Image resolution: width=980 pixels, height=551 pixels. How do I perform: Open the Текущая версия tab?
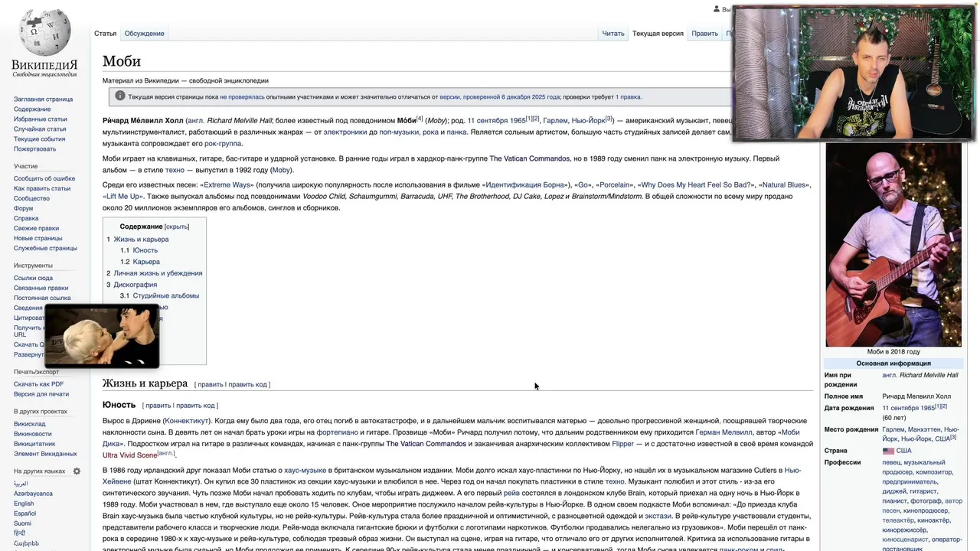click(658, 34)
